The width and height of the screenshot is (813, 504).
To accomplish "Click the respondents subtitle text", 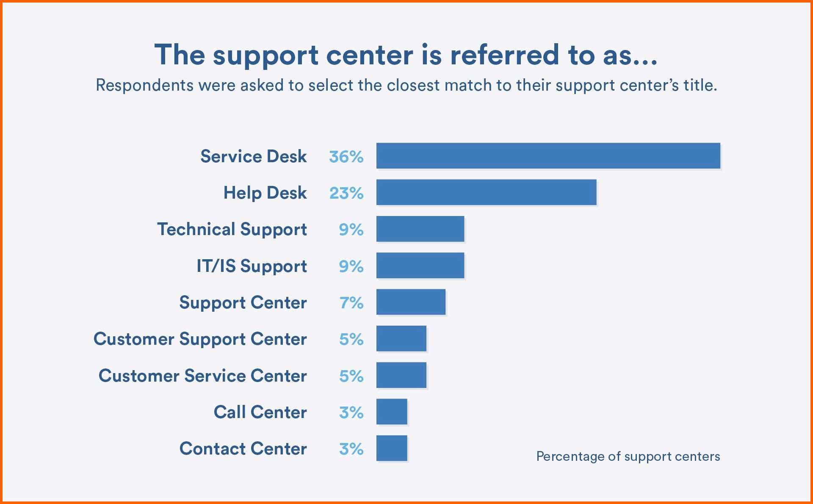I will (x=406, y=86).
